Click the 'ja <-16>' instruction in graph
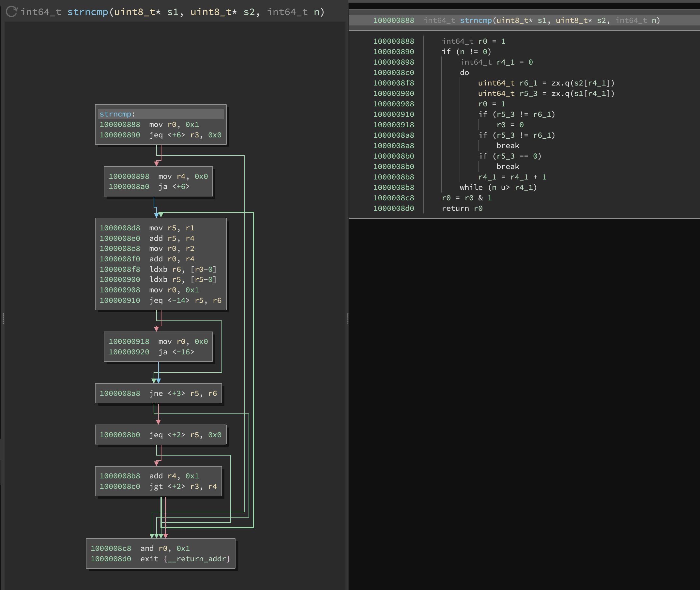 176,352
